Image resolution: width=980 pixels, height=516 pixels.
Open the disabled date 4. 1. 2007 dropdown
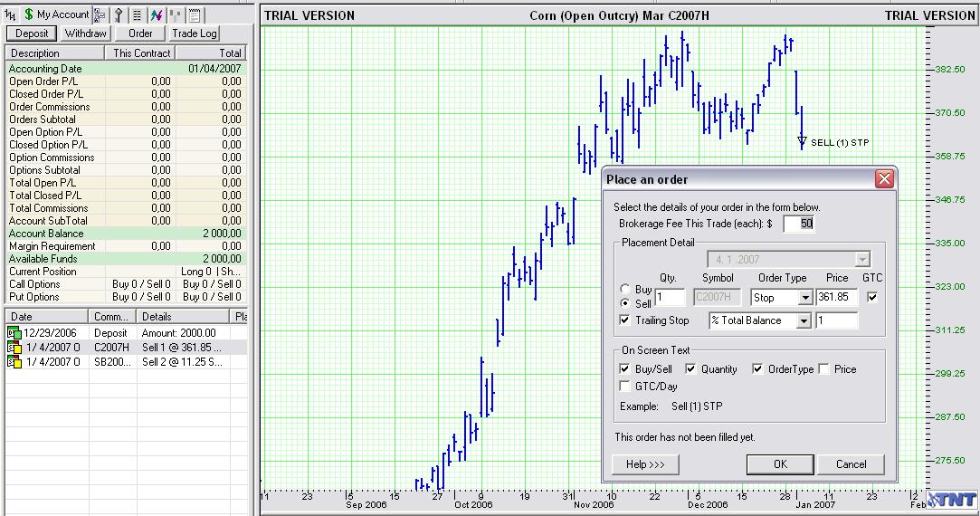coord(863,260)
